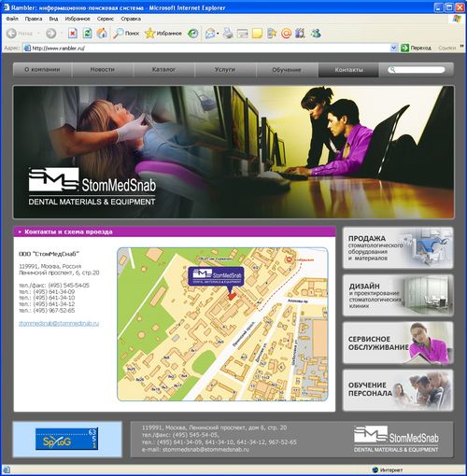
Task: Open the О компании site tab
Action: (42, 70)
